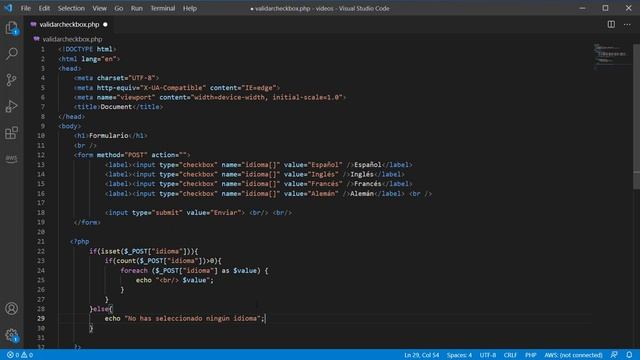Screen dimensions: 640x360
Task: Show errors and warnings problems panel
Action: [x=20, y=355]
